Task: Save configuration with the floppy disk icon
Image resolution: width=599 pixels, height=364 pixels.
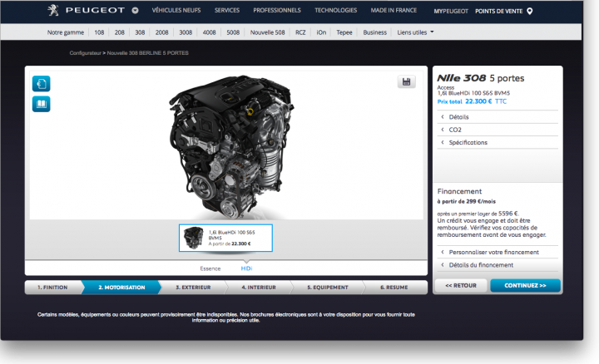Action: (x=407, y=81)
